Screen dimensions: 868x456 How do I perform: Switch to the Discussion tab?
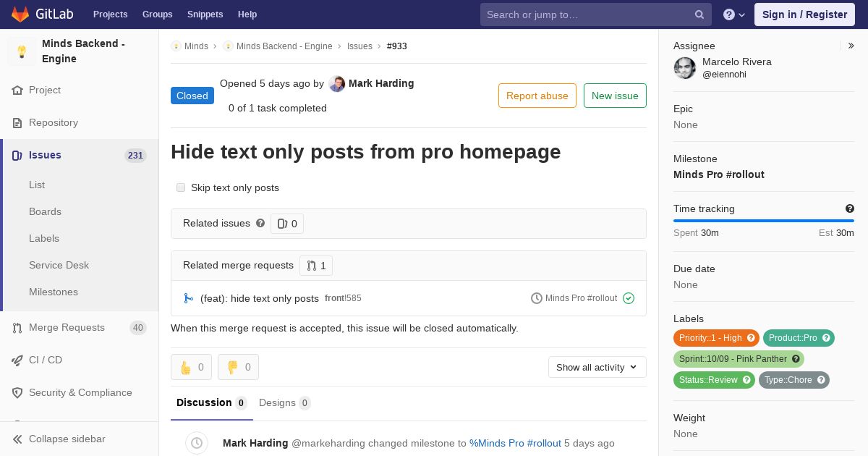coord(212,403)
